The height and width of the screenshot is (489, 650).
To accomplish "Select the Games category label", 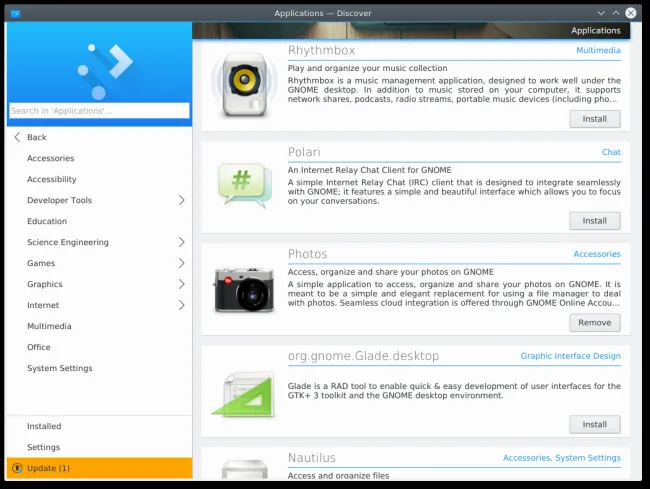I will click(x=41, y=263).
